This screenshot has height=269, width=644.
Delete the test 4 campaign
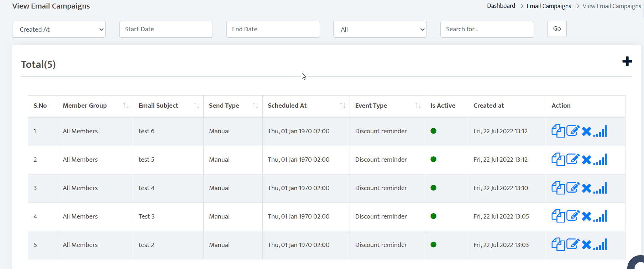586,188
